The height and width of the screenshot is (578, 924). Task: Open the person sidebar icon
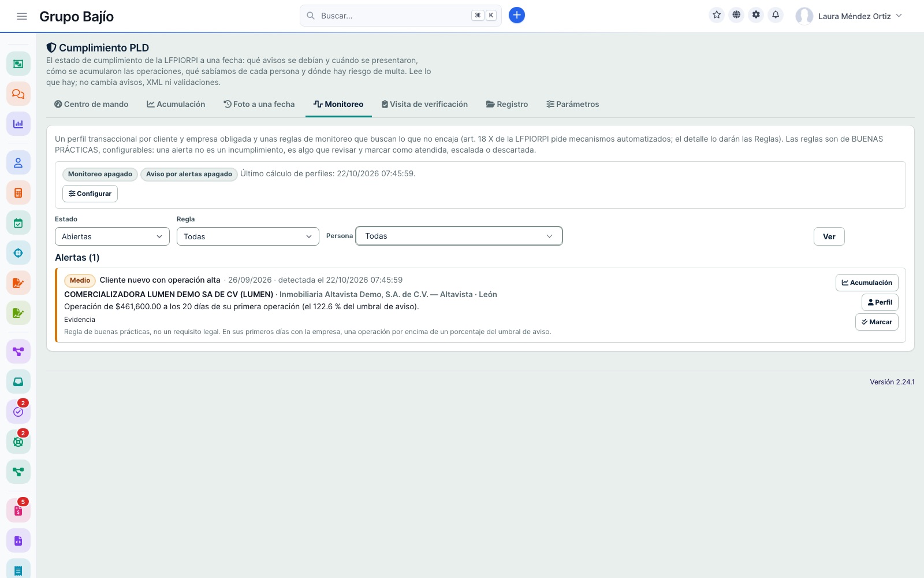pos(18,163)
